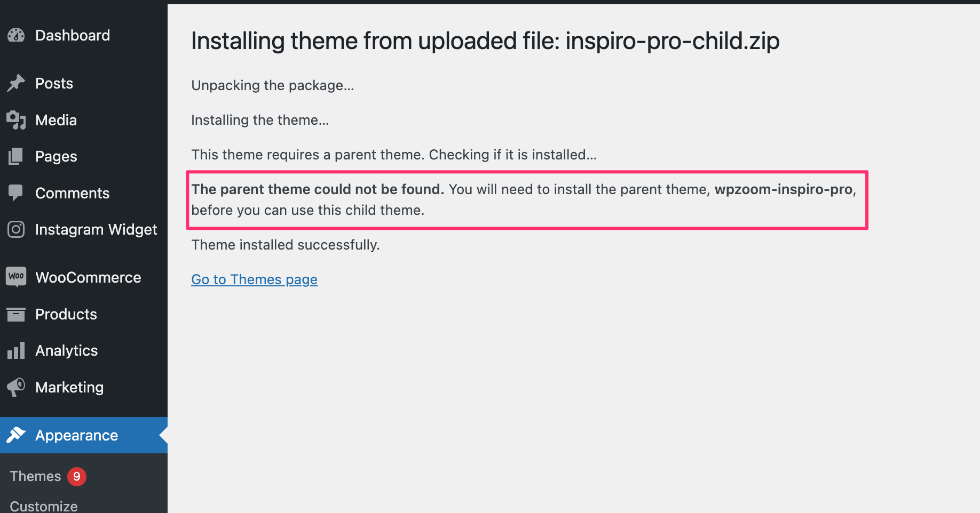
Task: Go to the Marketing menu label
Action: pos(69,387)
